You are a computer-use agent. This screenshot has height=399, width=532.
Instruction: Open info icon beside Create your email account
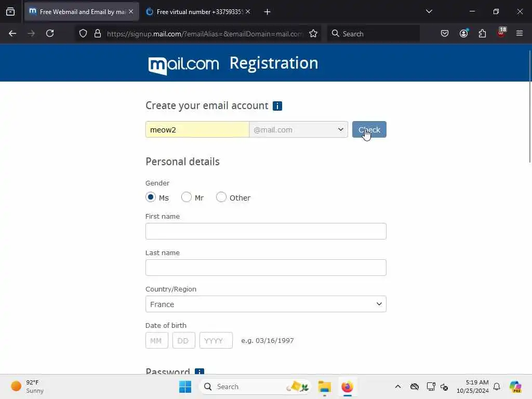pos(277,106)
